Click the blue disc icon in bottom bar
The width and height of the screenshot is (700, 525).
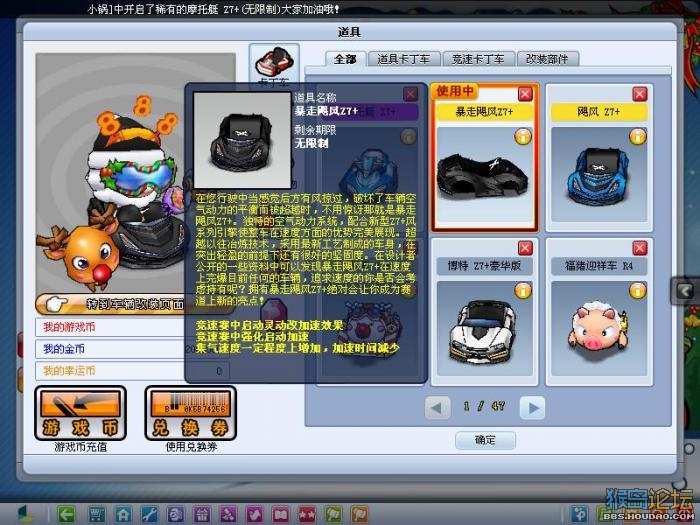click(x=175, y=514)
